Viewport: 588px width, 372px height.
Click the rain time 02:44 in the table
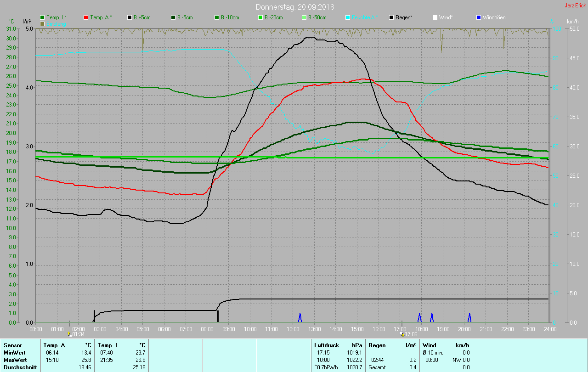point(378,360)
